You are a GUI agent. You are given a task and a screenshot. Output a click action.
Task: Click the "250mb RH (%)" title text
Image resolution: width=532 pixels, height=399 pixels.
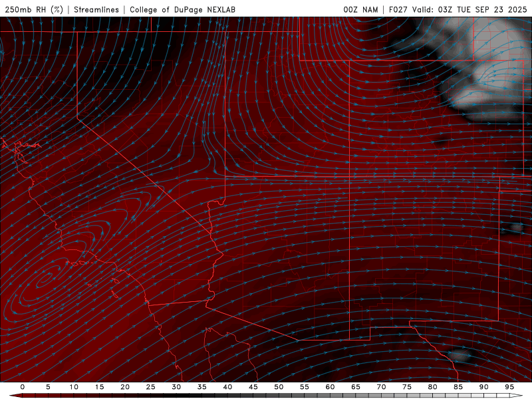coord(34,9)
